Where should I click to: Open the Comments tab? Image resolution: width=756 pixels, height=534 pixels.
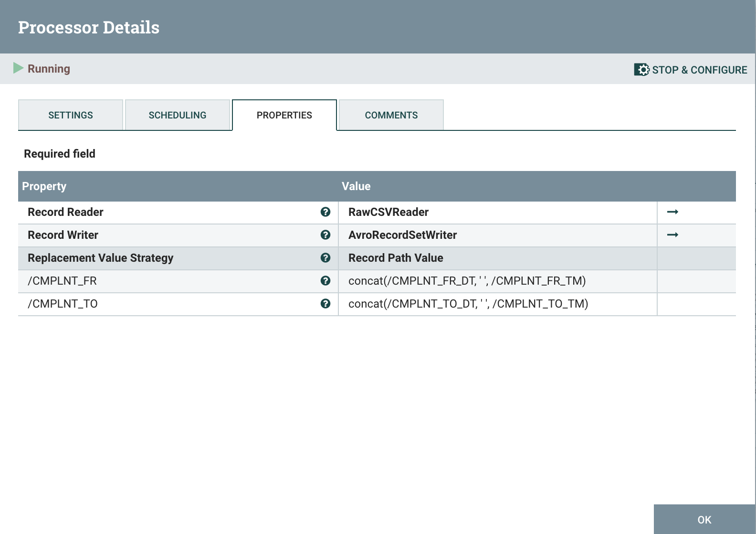tap(391, 115)
